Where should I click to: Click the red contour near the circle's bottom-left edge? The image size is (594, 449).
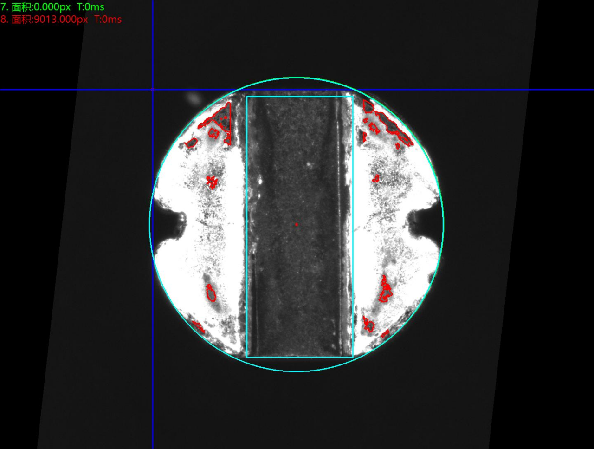click(198, 327)
